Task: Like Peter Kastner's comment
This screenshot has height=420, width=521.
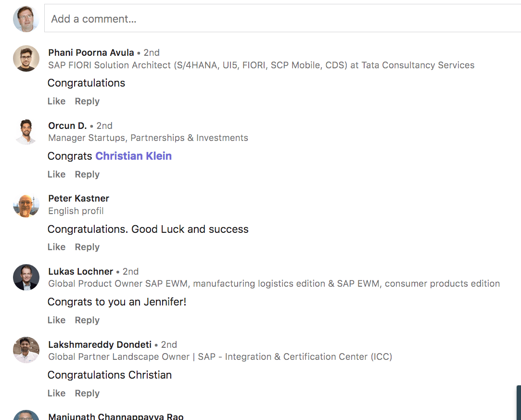Action: (56, 247)
